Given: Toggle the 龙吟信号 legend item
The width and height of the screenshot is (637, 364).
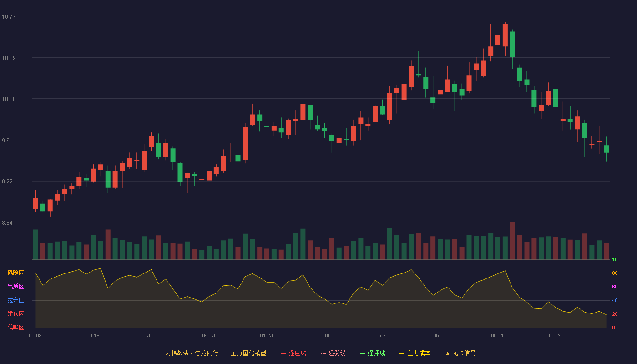Looking at the screenshot, I should 460,353.
